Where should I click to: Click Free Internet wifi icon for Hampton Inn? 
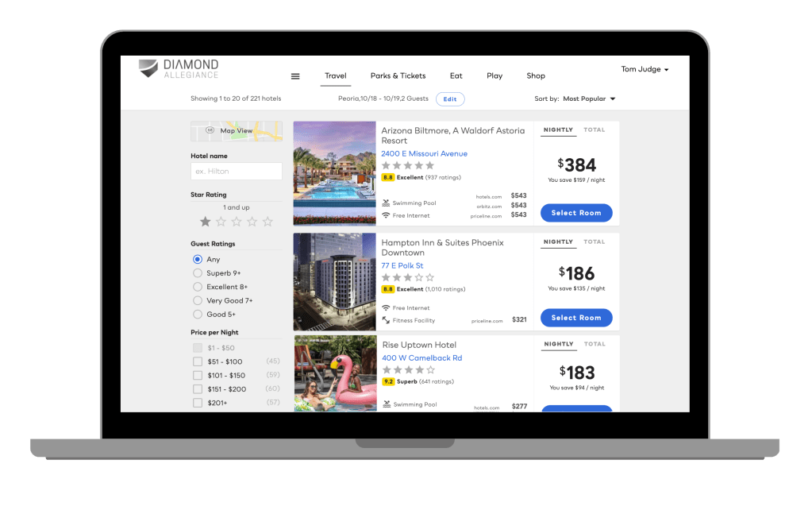coord(386,308)
